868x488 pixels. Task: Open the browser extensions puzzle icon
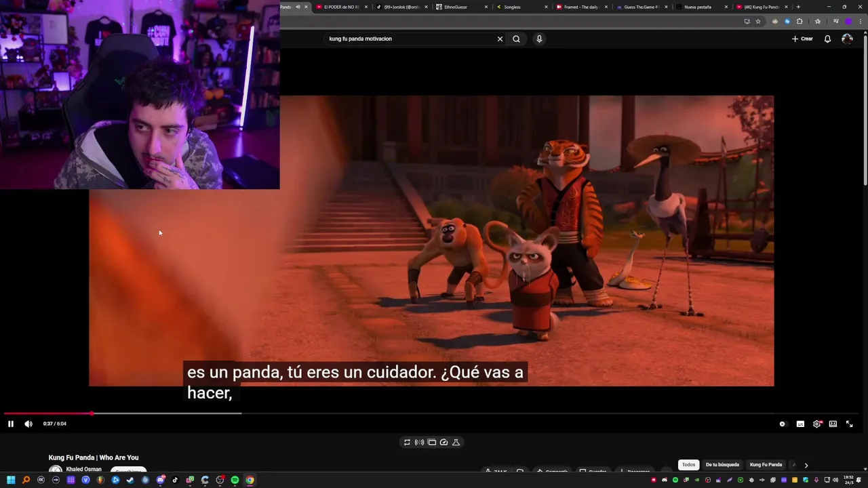click(800, 21)
